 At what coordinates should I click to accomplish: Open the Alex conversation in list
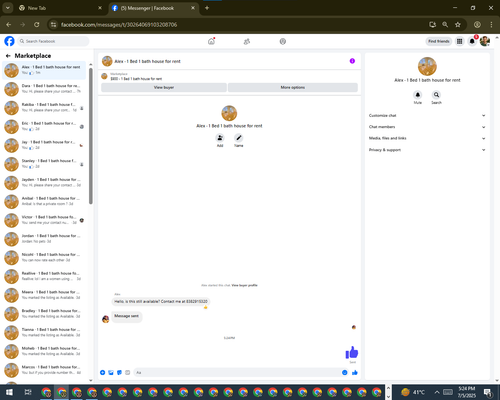coord(44,70)
